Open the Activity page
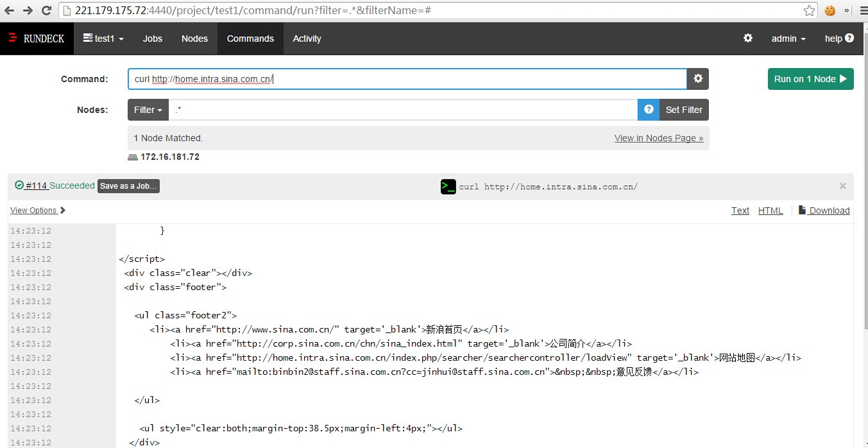The image size is (868, 448). (307, 39)
